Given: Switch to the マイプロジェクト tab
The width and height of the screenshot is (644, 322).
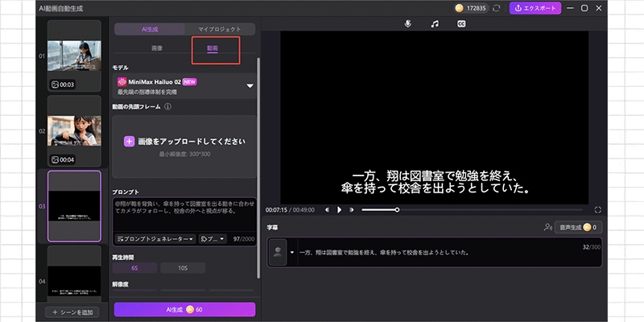Looking at the screenshot, I should [220, 29].
